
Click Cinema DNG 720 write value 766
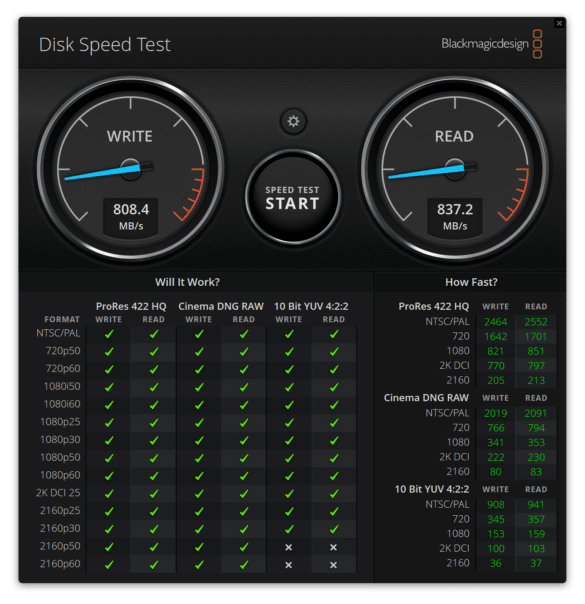click(496, 428)
